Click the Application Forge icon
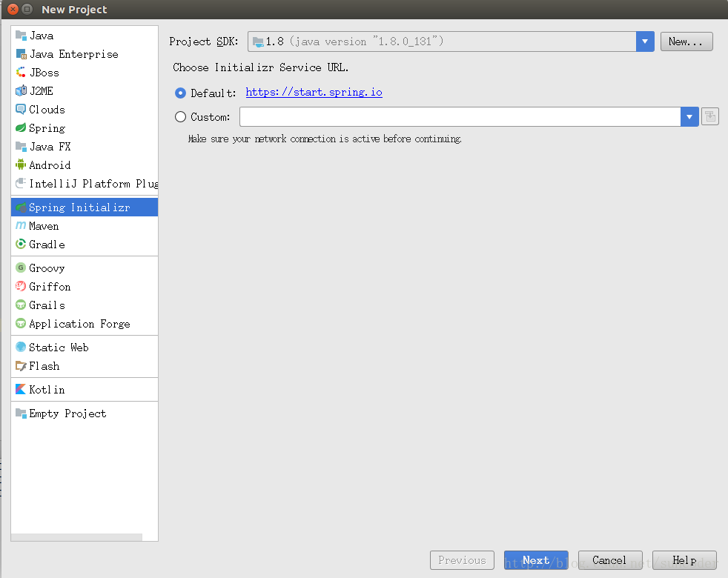 21,324
